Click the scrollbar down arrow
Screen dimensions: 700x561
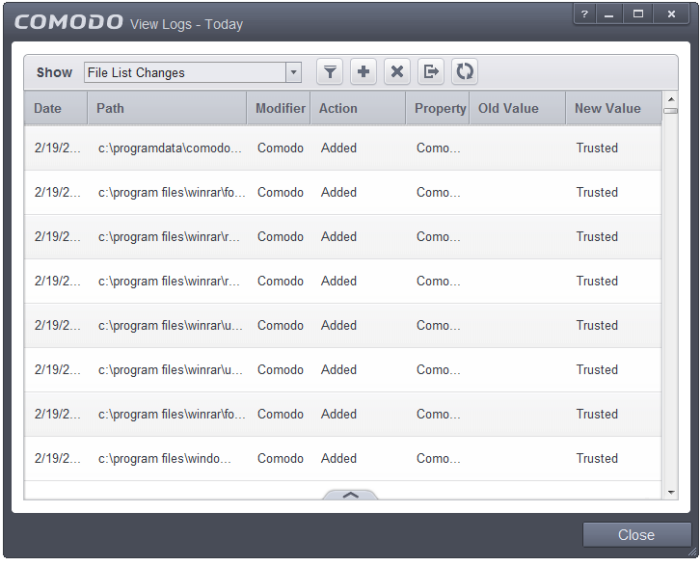(x=671, y=492)
